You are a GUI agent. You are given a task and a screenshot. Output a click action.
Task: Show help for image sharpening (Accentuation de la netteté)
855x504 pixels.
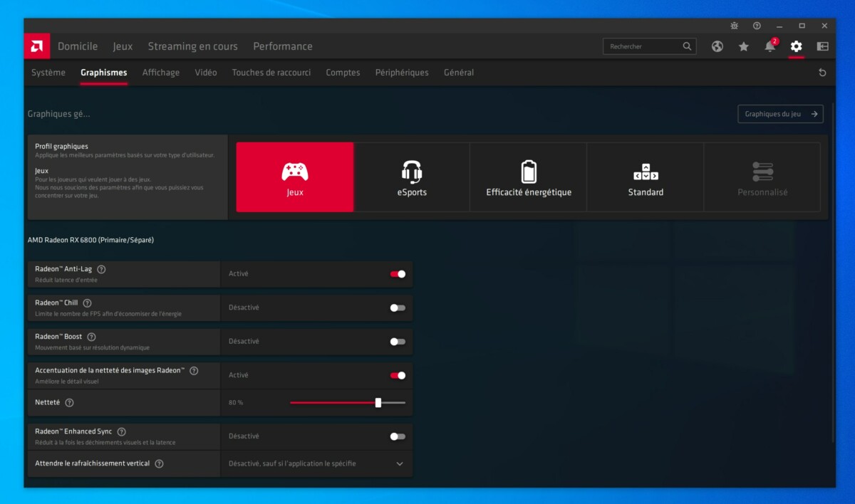(194, 371)
